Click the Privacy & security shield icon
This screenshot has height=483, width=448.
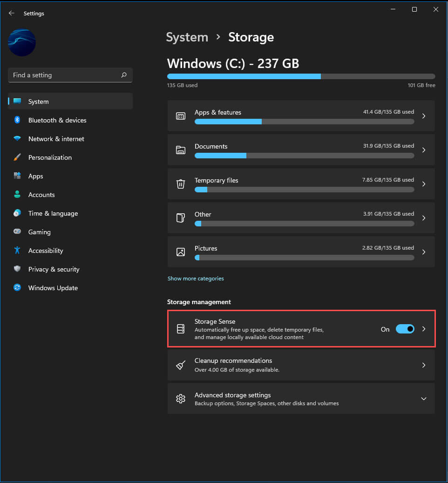pos(17,269)
